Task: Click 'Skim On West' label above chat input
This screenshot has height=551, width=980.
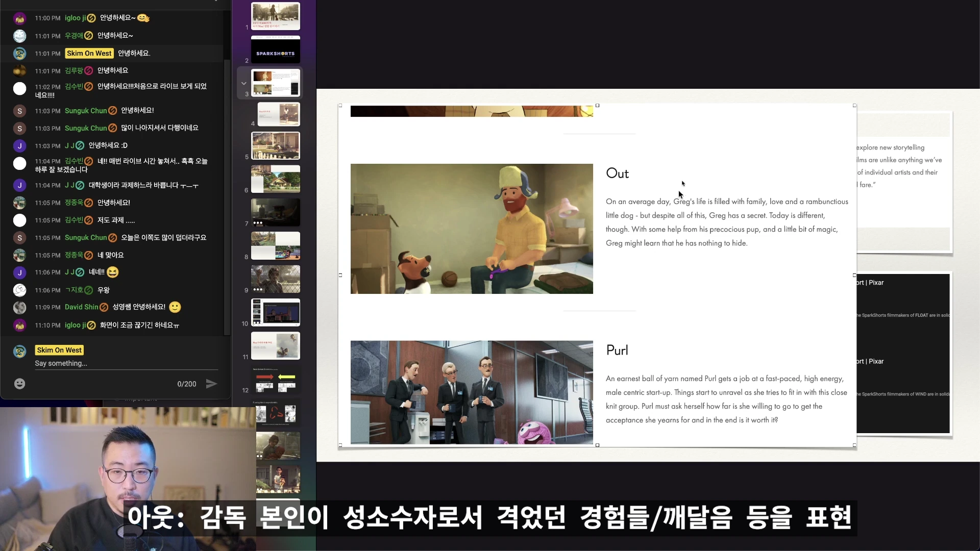Action: tap(59, 350)
